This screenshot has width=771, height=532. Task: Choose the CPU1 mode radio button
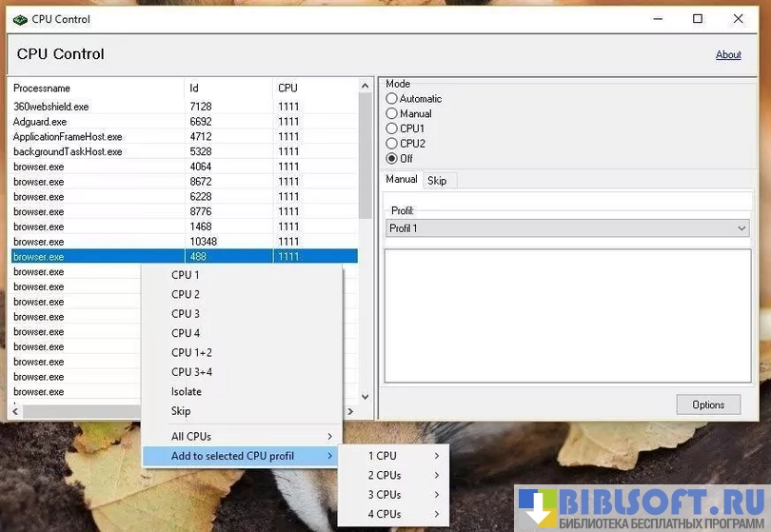coord(392,128)
